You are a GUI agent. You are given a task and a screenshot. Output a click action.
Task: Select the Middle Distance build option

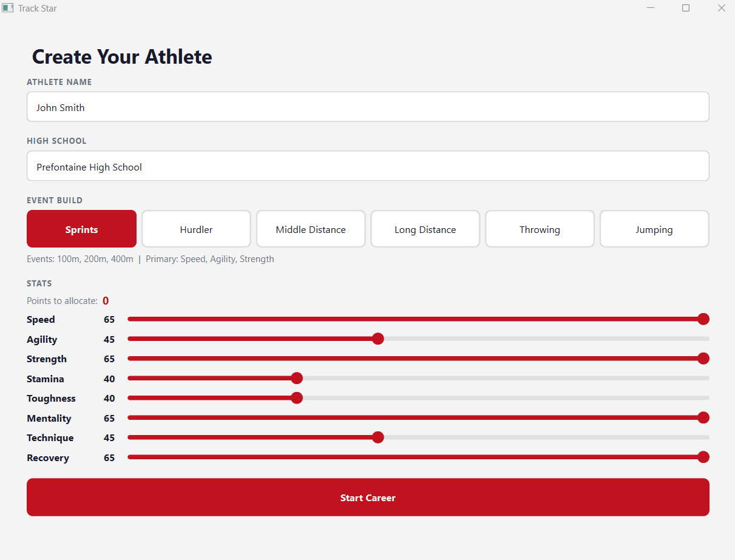[311, 229]
